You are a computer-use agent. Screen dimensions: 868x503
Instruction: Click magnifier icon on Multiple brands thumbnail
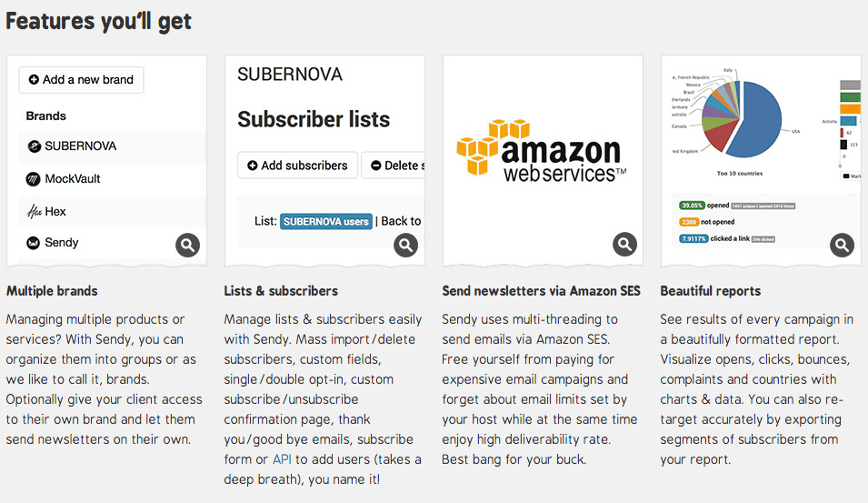point(187,245)
